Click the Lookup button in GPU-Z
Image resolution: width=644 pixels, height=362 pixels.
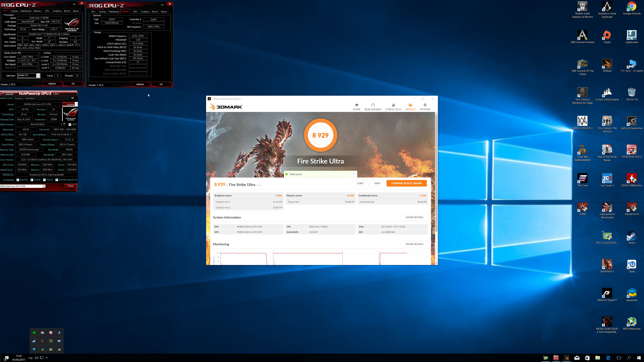(70, 104)
